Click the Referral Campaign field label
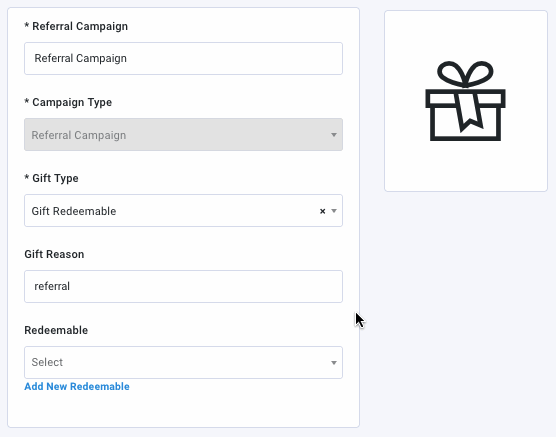The width and height of the screenshot is (556, 437). click(76, 26)
